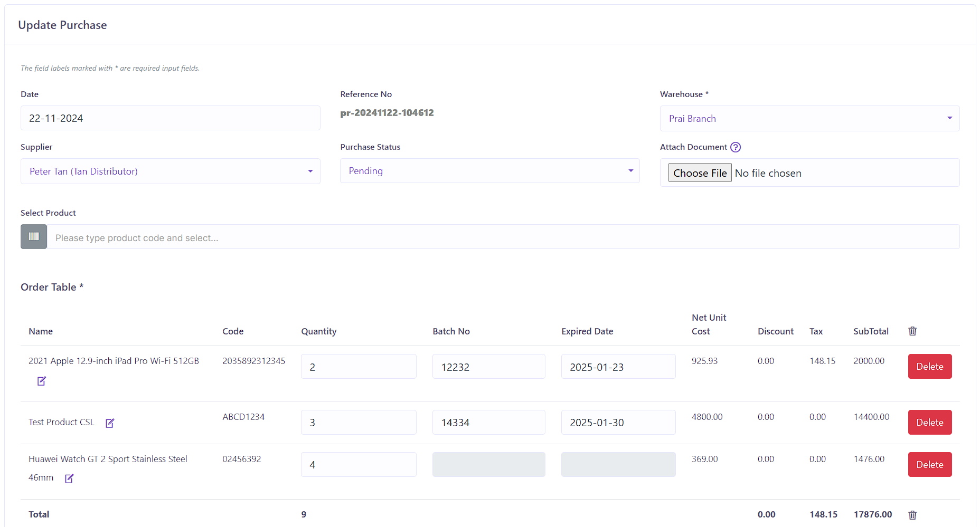Edit the Huawei Watch GT 2 product row
Image resolution: width=980 pixels, height=527 pixels.
pos(69,478)
